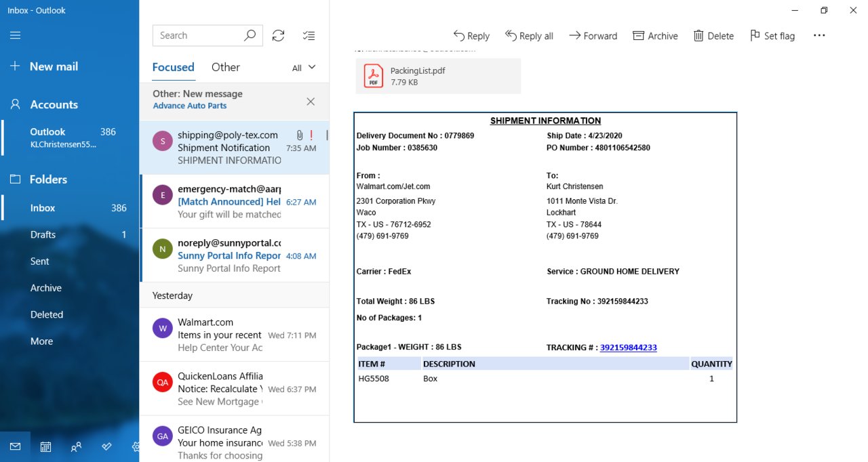Sync this view with refresh icon
868x462 pixels.
pyautogui.click(x=278, y=35)
